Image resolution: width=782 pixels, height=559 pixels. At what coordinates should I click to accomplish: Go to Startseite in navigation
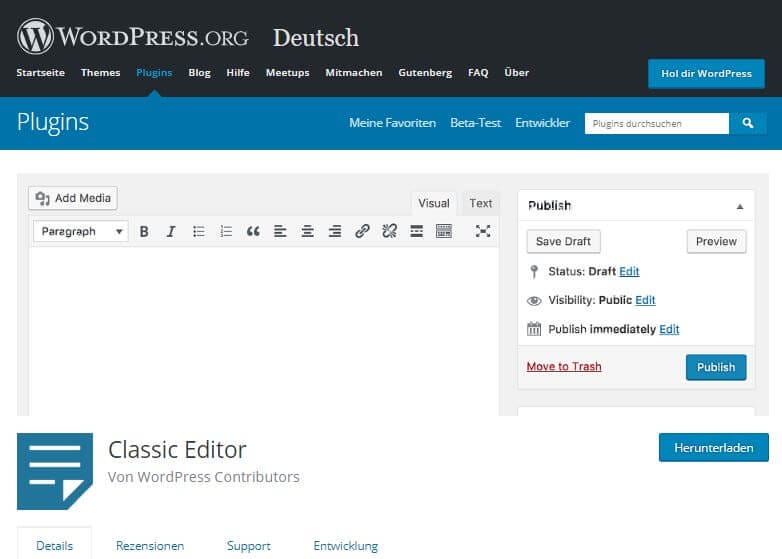40,73
